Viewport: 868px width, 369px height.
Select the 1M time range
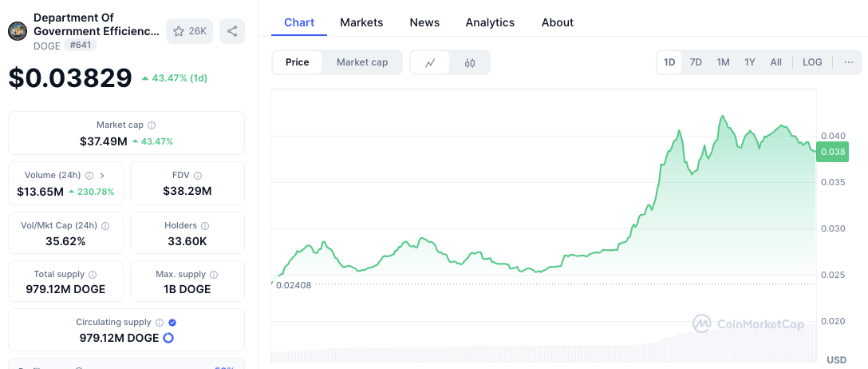tap(723, 62)
